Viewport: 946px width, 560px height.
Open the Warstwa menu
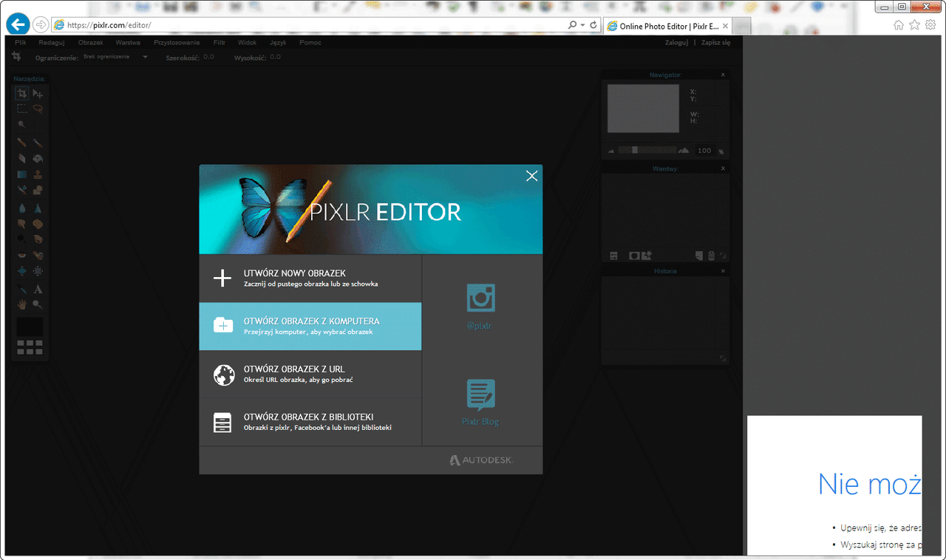(128, 42)
